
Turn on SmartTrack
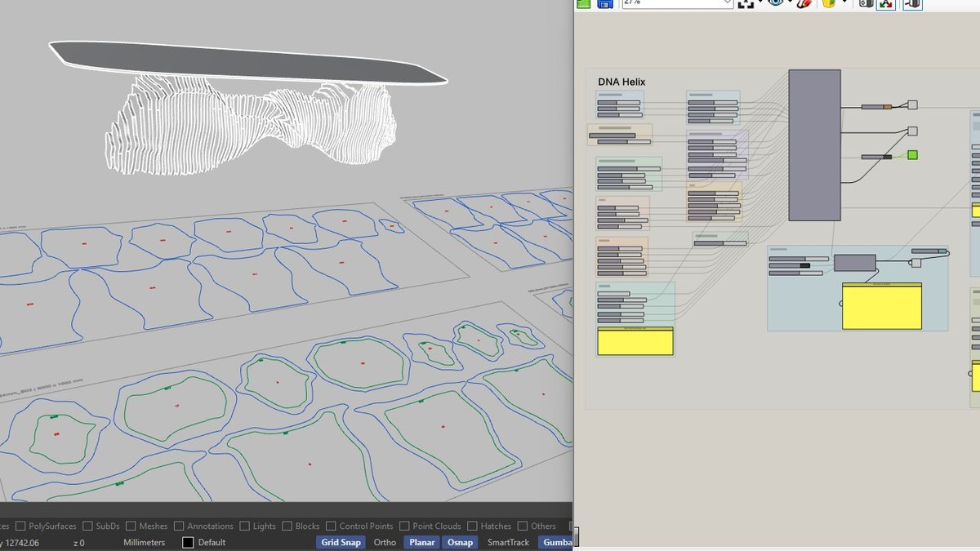(x=508, y=542)
